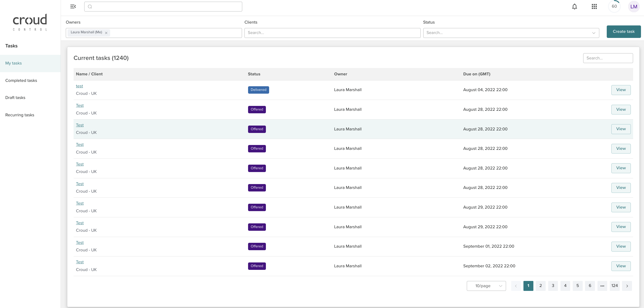644x308 pixels.
Task: Remove Laura Marshall (Me) owner tag
Action: pyautogui.click(x=106, y=33)
